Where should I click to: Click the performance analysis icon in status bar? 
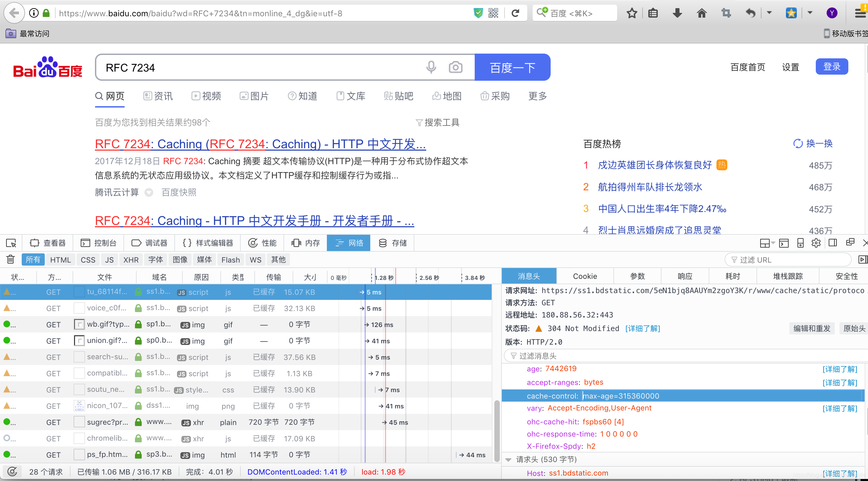[12, 472]
